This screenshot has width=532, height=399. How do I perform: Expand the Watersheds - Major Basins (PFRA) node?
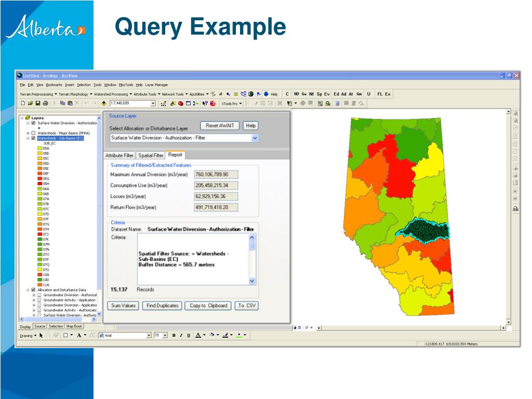[28, 134]
